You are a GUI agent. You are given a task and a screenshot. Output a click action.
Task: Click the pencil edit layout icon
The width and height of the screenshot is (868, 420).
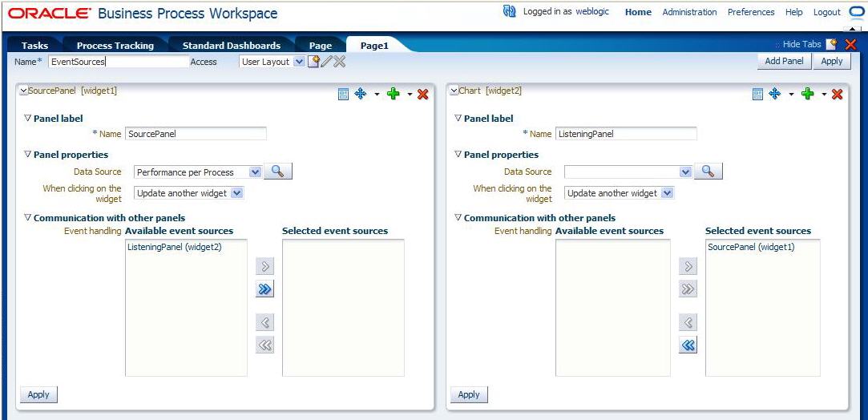point(327,62)
